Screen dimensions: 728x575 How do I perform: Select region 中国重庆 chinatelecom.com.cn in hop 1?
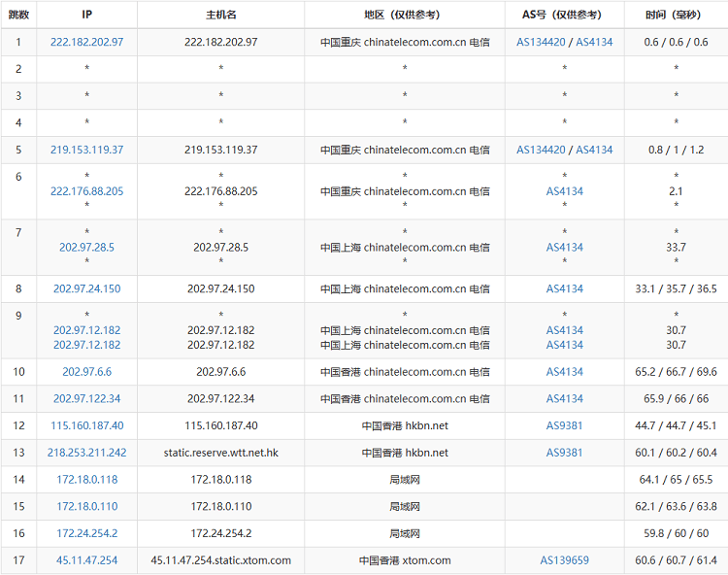pos(405,42)
